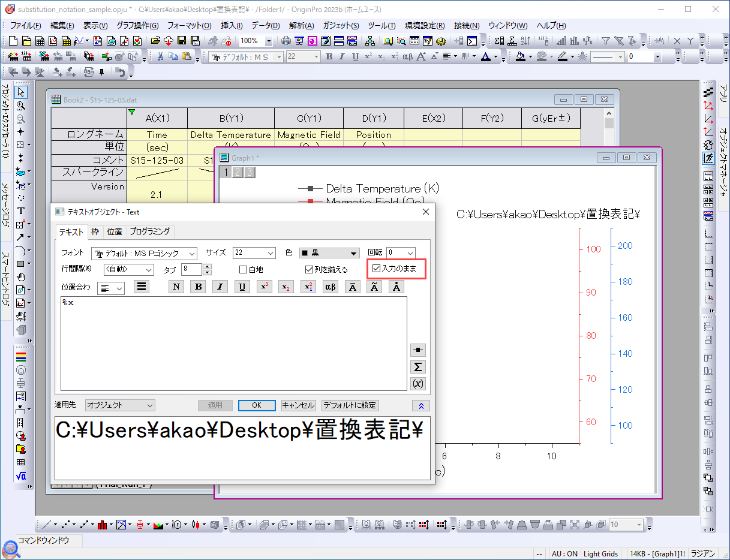Open the ガジェット(S) menu
Screen dimensions: 730x560
341,26
